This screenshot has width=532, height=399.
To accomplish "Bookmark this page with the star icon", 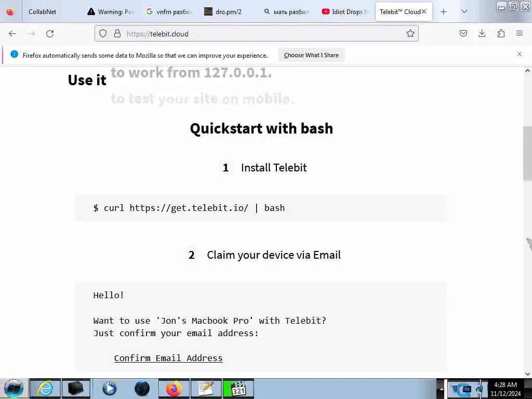I will [410, 33].
